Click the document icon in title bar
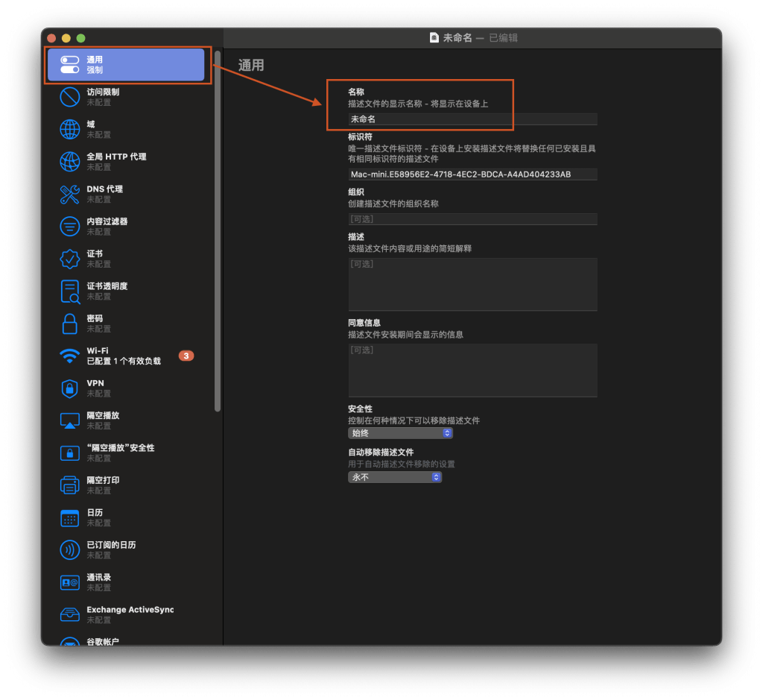The width and height of the screenshot is (763, 700). [x=434, y=37]
